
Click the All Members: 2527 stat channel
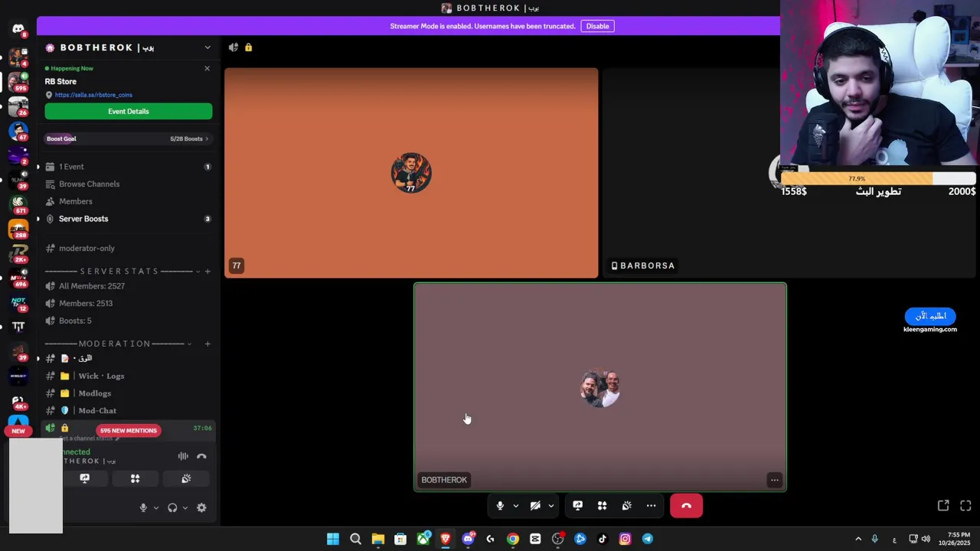(128, 286)
